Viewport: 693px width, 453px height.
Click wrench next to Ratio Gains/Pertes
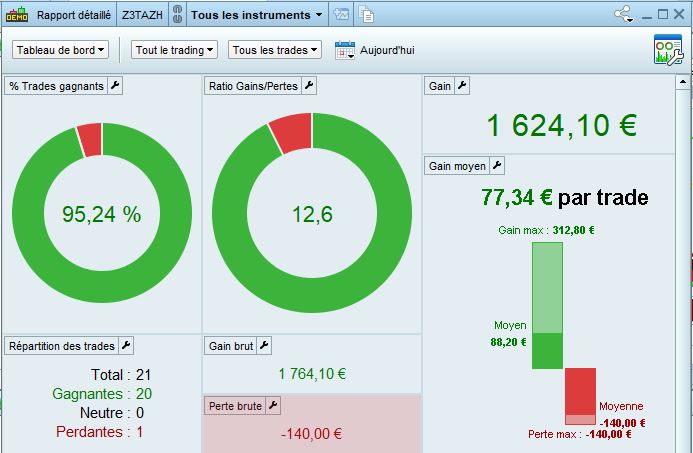click(x=309, y=85)
